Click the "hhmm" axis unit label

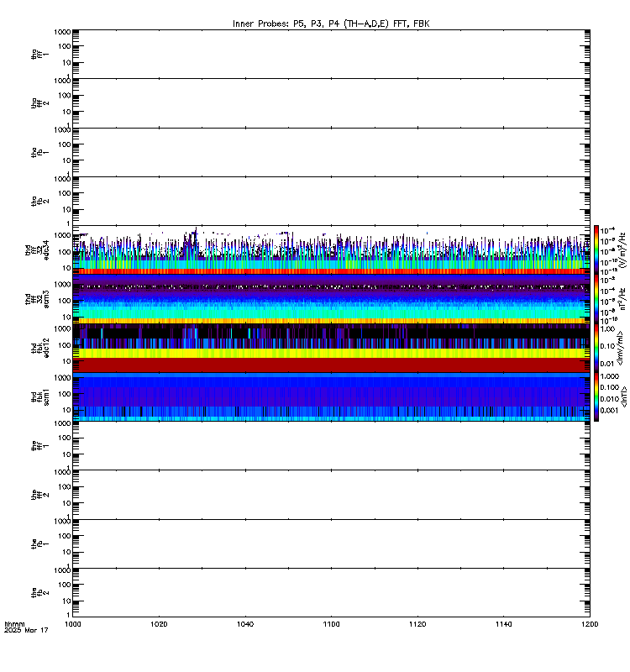pos(14,624)
